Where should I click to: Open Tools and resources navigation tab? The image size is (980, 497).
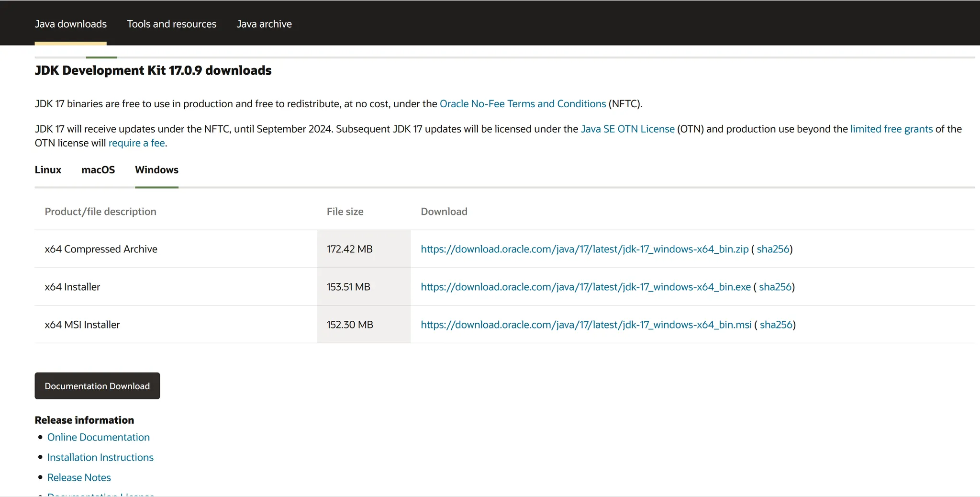pyautogui.click(x=171, y=24)
